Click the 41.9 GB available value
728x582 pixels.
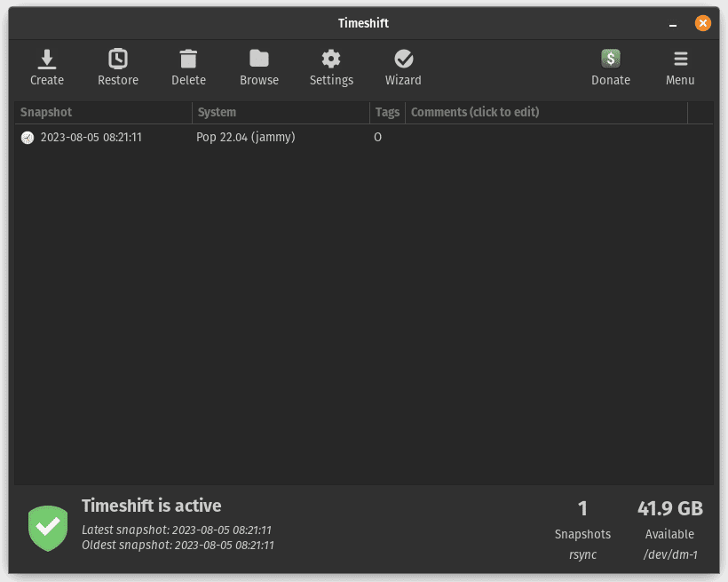coord(670,508)
